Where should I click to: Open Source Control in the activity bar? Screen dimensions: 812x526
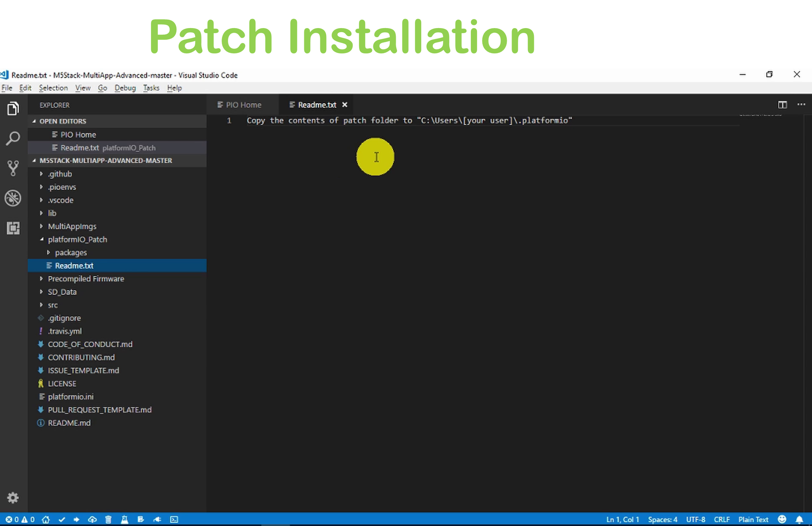pos(13,168)
